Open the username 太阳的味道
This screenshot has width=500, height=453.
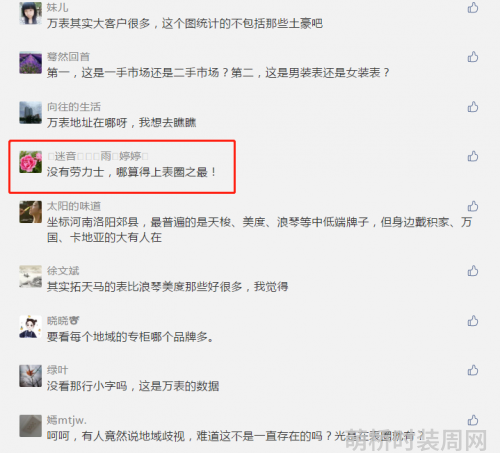74,206
